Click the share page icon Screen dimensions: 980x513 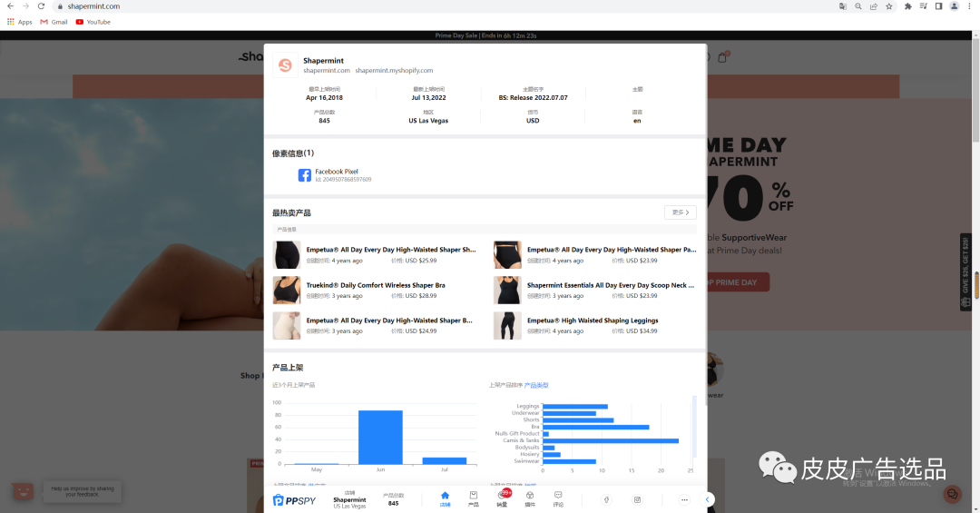pyautogui.click(x=874, y=6)
